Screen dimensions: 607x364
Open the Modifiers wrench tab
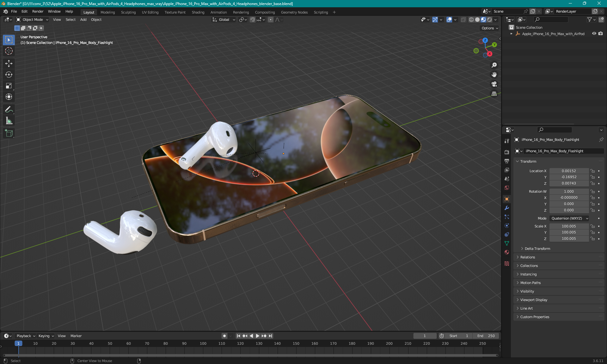507,208
